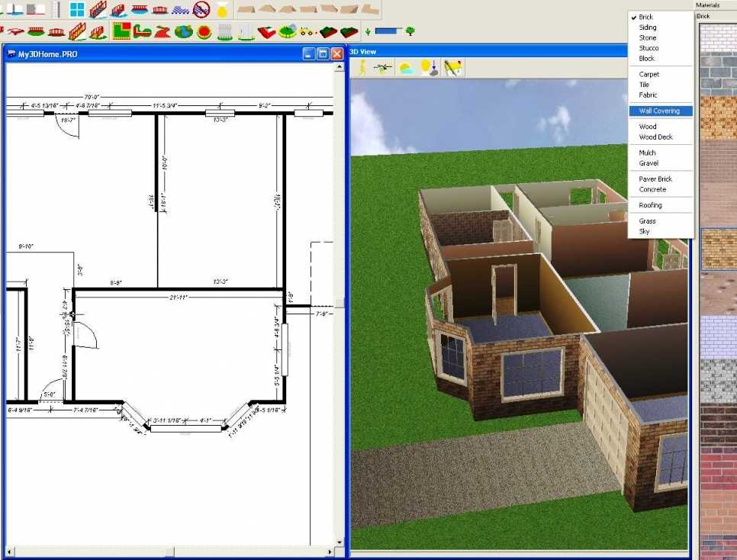Viewport: 737px width, 560px height.
Task: Click the bulldozer terrain tool icon
Action: click(x=308, y=32)
